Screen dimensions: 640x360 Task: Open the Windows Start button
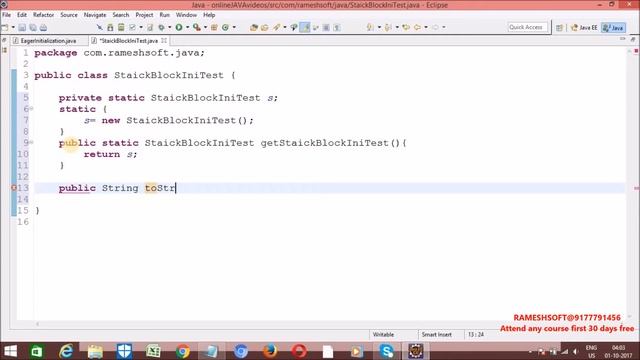10,351
